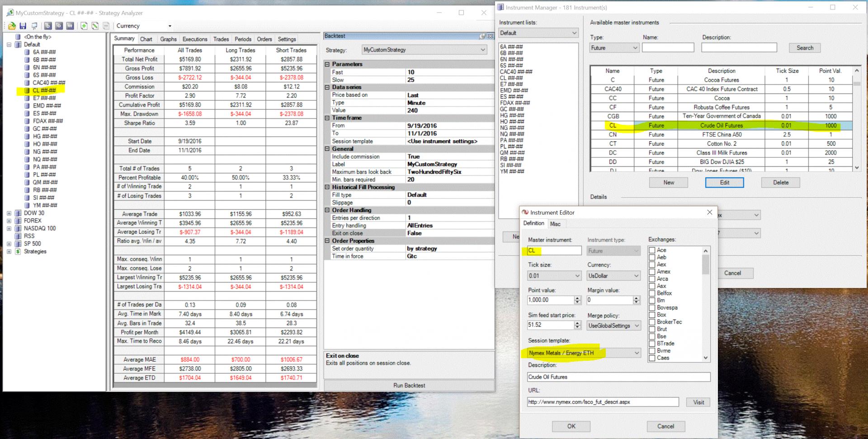Screen dimensions: 868x439
Task: Click the open folder icon in Strategy Analyzer toolbar
Action: (x=12, y=26)
